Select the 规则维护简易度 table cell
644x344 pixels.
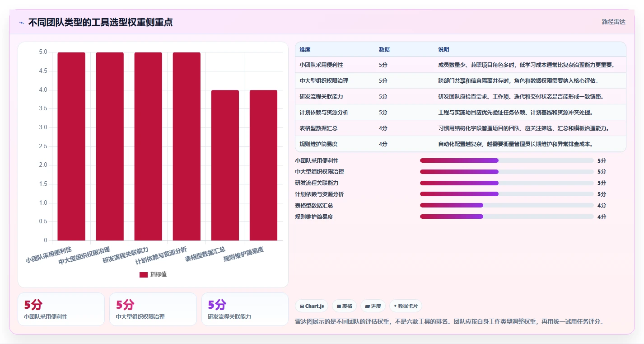318,144
